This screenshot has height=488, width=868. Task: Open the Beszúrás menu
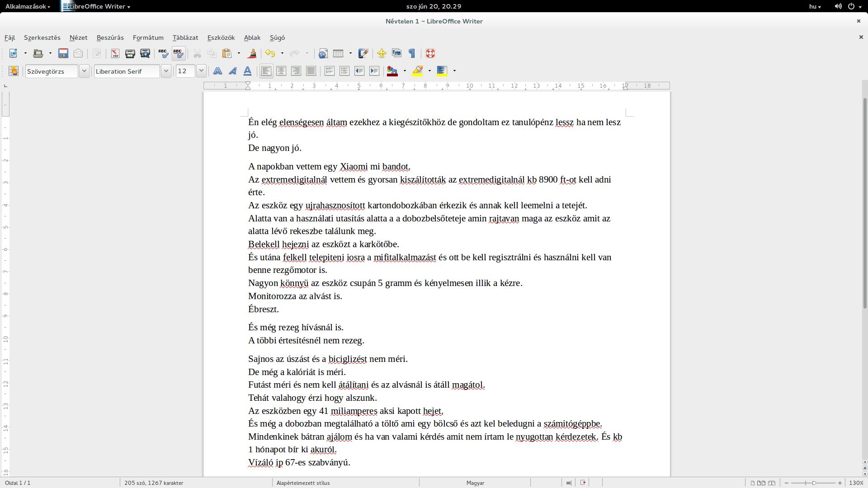click(110, 38)
